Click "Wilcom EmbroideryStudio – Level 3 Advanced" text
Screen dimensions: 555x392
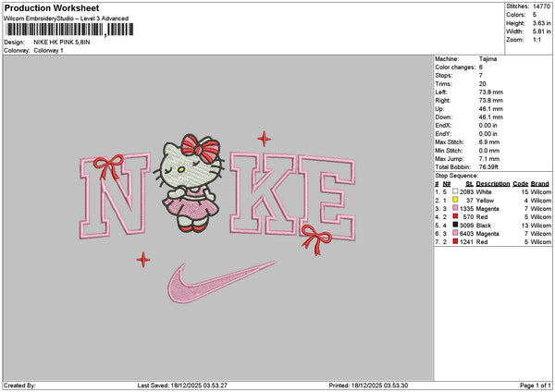[x=67, y=18]
